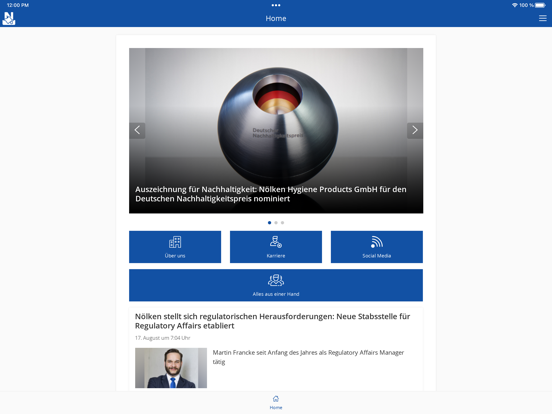Open the Home tab in bottom bar

click(x=276, y=402)
